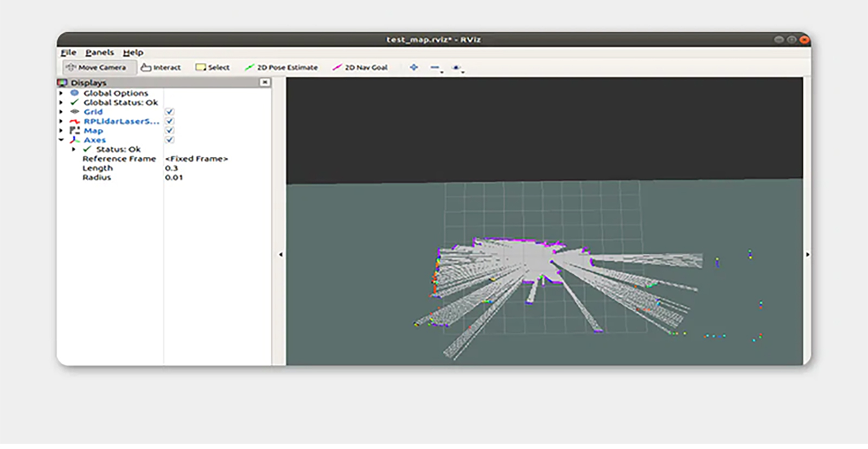868x449 pixels.
Task: Collapse the Axes display tree
Action: coord(61,140)
